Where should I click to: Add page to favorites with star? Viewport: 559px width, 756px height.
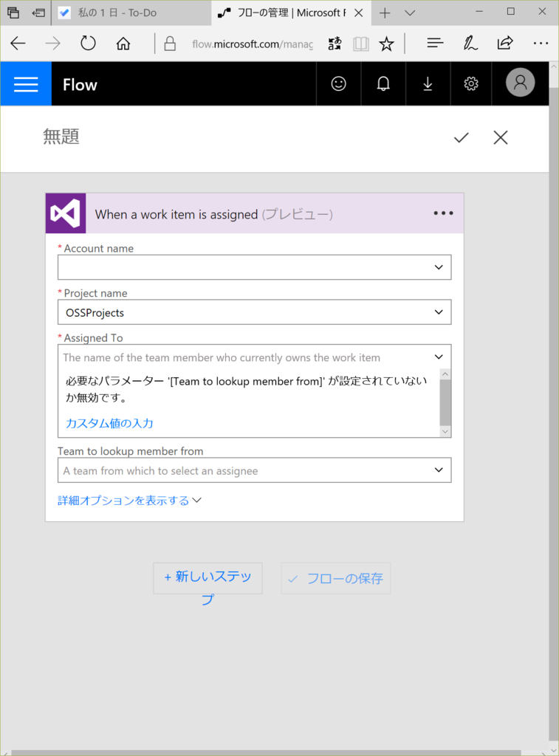pos(386,44)
